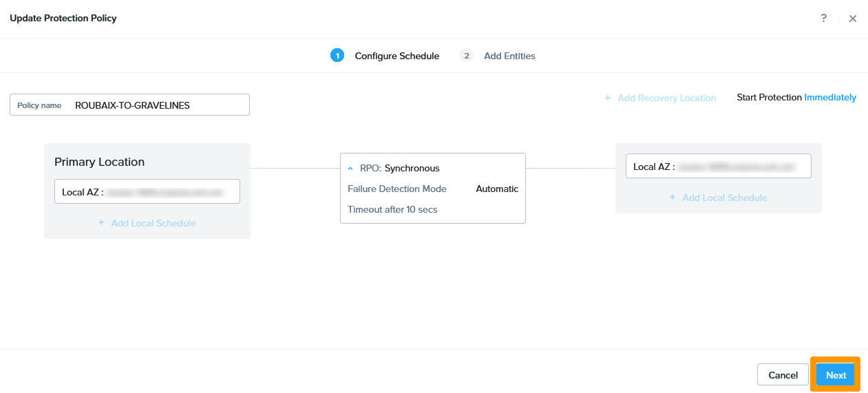Open the Primary Location Local AZ selector
Image resolution: width=868 pixels, height=393 pixels.
[147, 192]
